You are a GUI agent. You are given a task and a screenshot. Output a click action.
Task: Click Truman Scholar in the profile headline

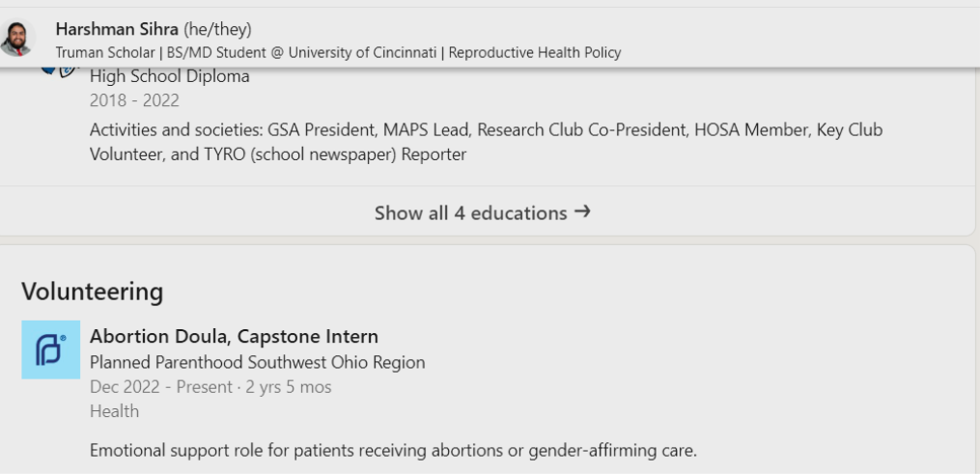(x=105, y=52)
